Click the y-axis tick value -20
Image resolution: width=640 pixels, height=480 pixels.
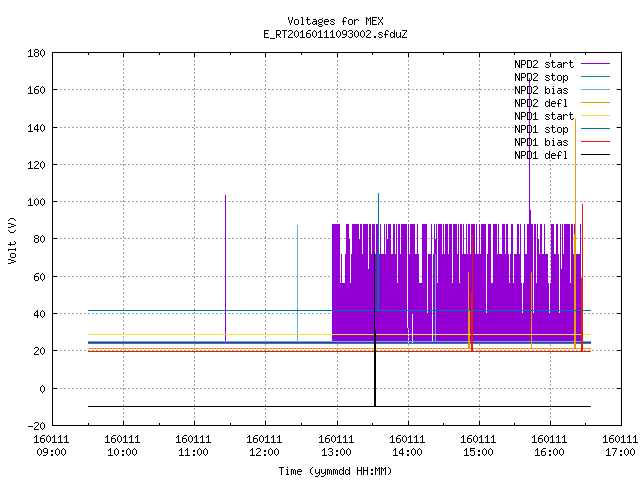36,426
